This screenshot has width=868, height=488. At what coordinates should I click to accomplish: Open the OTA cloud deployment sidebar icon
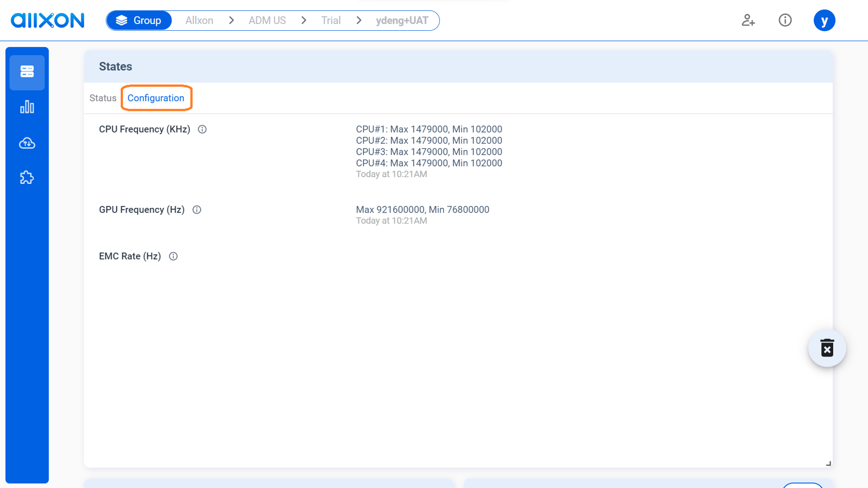(27, 143)
